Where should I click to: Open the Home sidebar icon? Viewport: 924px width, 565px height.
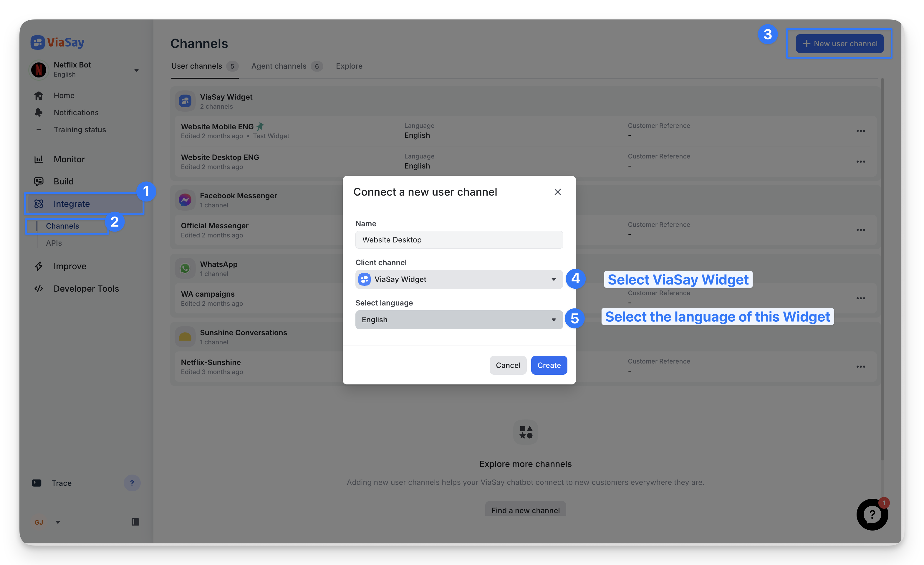pos(39,96)
